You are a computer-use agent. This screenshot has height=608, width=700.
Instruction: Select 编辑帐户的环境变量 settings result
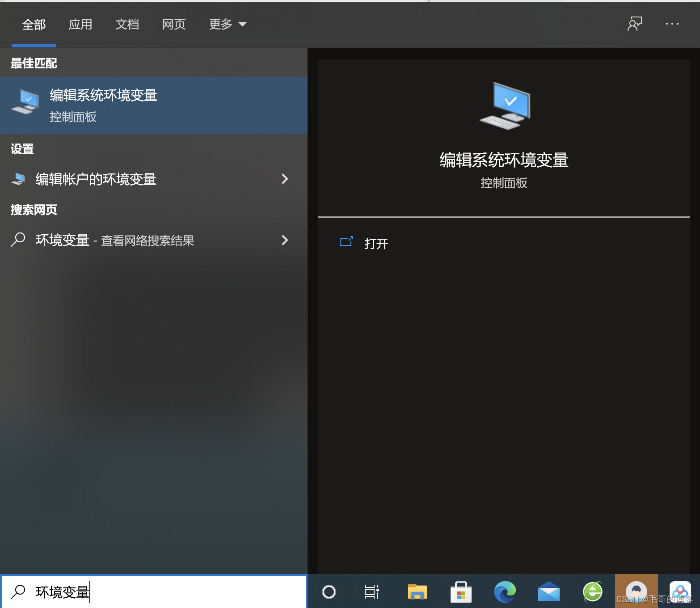(154, 179)
